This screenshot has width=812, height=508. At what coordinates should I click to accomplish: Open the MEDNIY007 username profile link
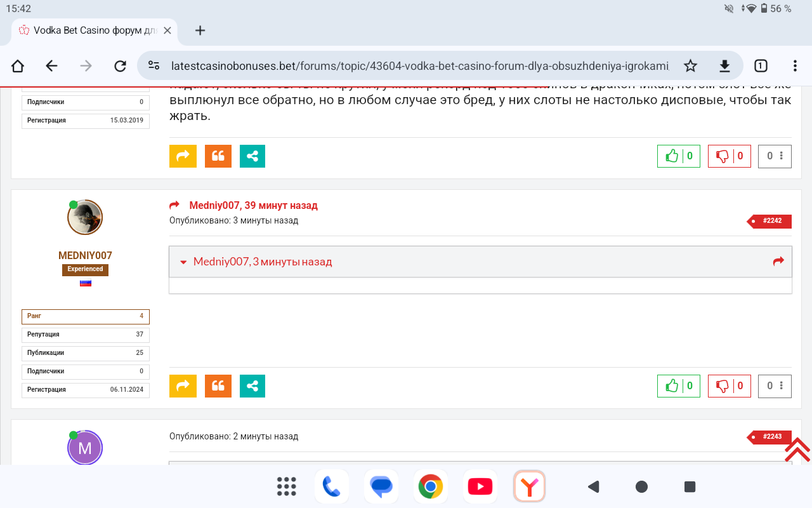point(85,255)
